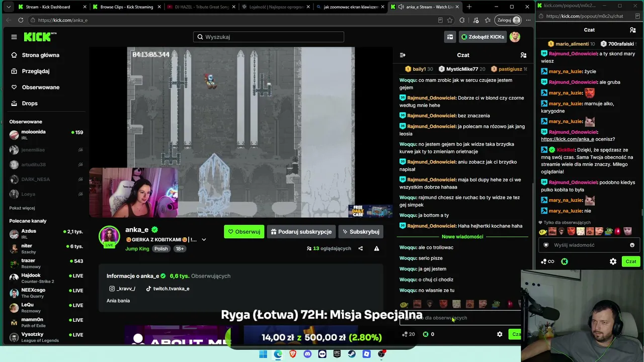Open the emoji picker in popout chat

pos(632,245)
